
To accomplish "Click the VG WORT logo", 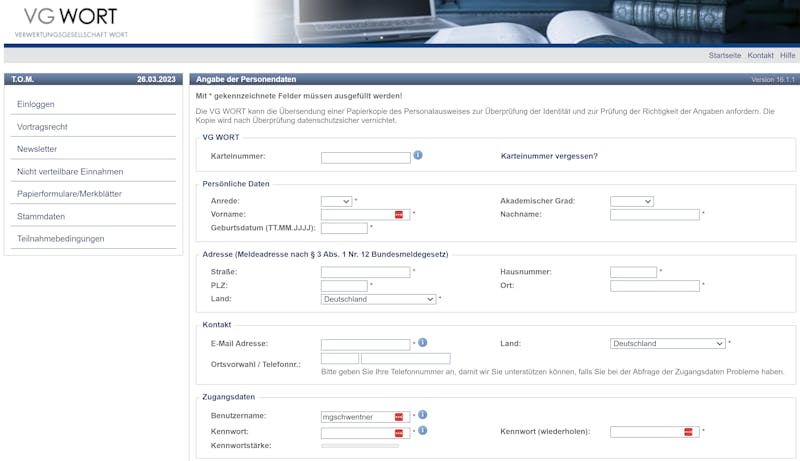I will click(x=71, y=22).
